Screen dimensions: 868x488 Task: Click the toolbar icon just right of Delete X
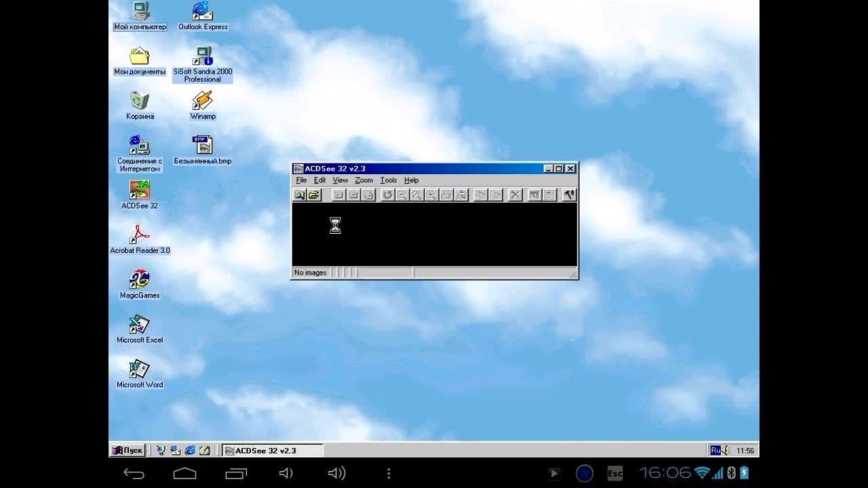click(534, 195)
